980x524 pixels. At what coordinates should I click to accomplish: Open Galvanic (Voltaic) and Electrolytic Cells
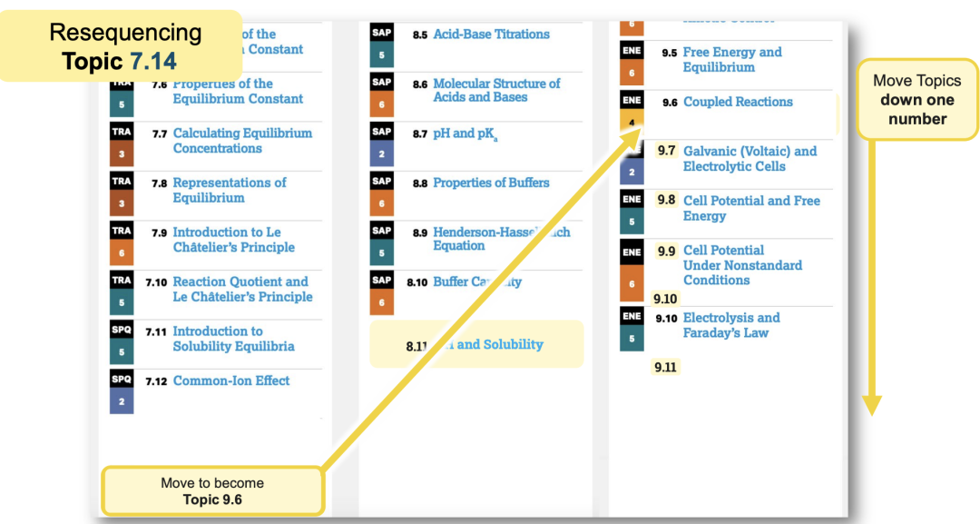[750, 159]
